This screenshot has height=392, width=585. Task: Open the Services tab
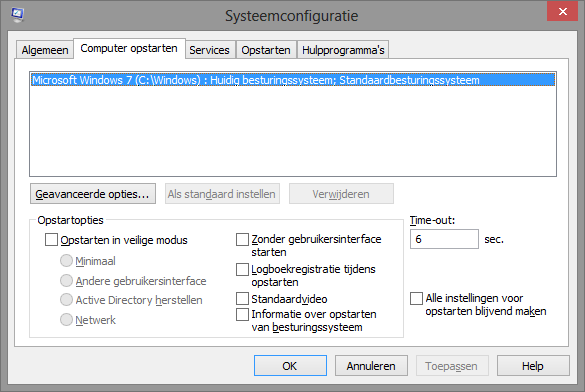click(x=209, y=50)
